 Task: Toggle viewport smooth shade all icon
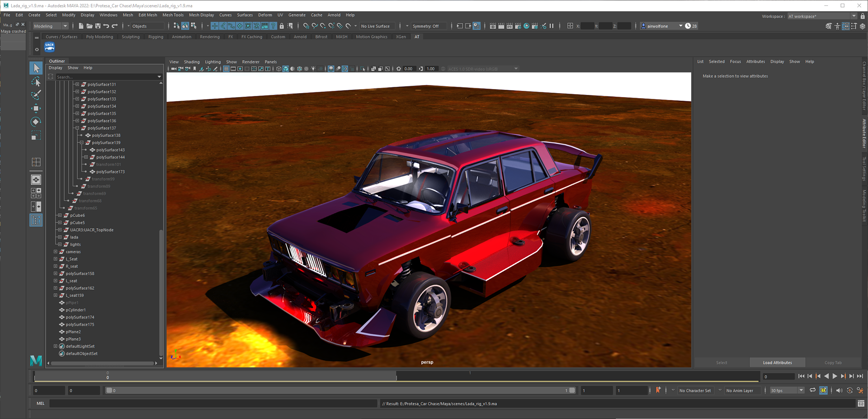(x=286, y=69)
